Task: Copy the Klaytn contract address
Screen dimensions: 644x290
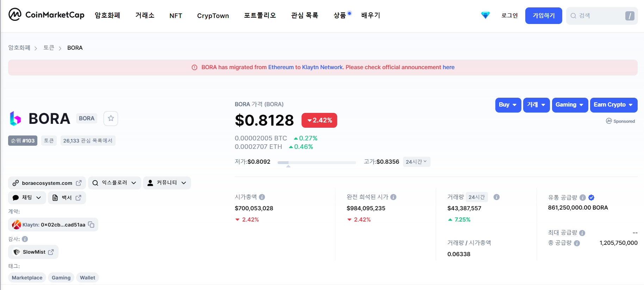Action: tap(91, 225)
